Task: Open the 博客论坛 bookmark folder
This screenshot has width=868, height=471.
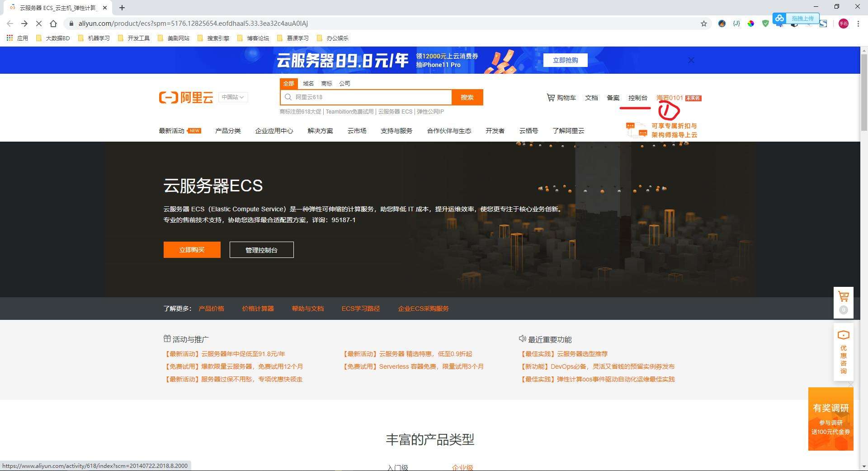Action: [x=253, y=38]
